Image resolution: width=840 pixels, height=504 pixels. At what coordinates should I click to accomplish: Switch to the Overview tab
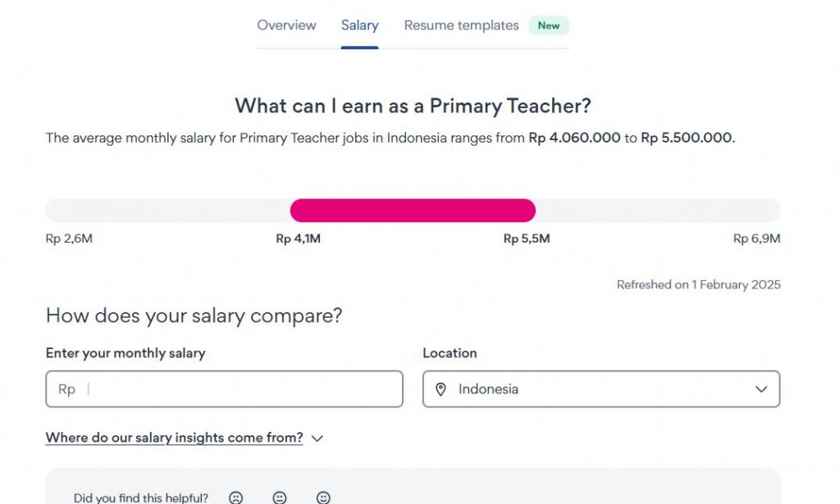tap(286, 25)
